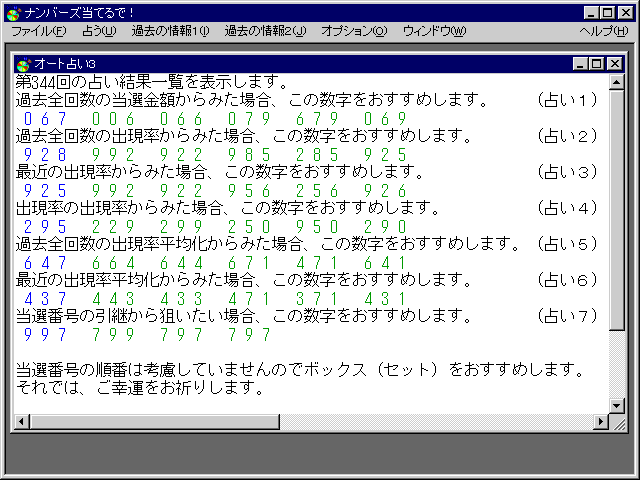Click the green number 926
The width and height of the screenshot is (640, 480).
386,191
